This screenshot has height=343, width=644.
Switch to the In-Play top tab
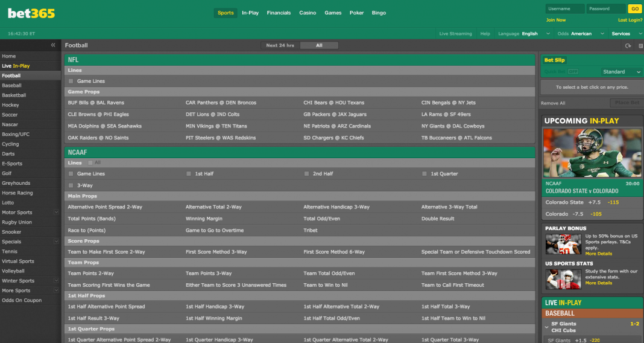pos(250,13)
